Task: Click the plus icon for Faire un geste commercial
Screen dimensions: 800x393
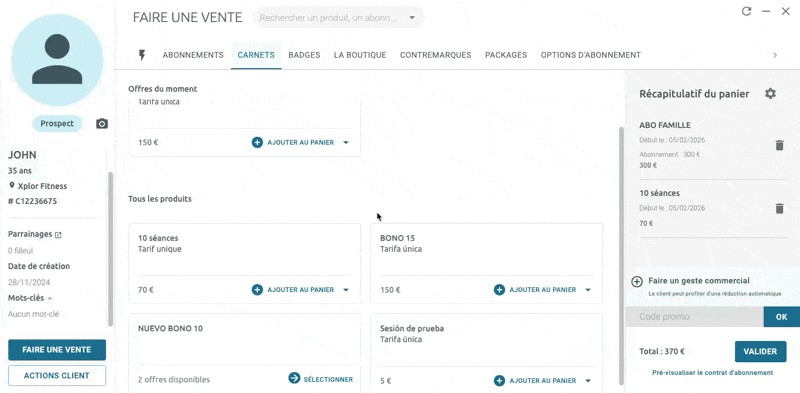Action: 637,282
